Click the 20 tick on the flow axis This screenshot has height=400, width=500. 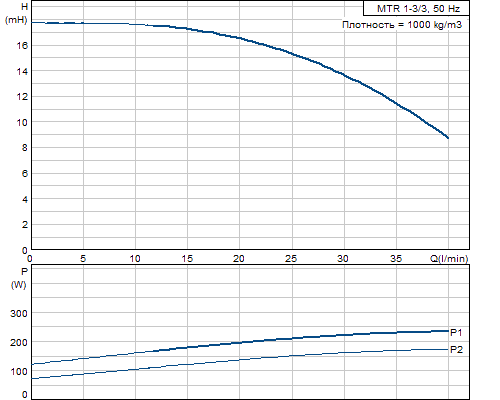click(x=239, y=259)
